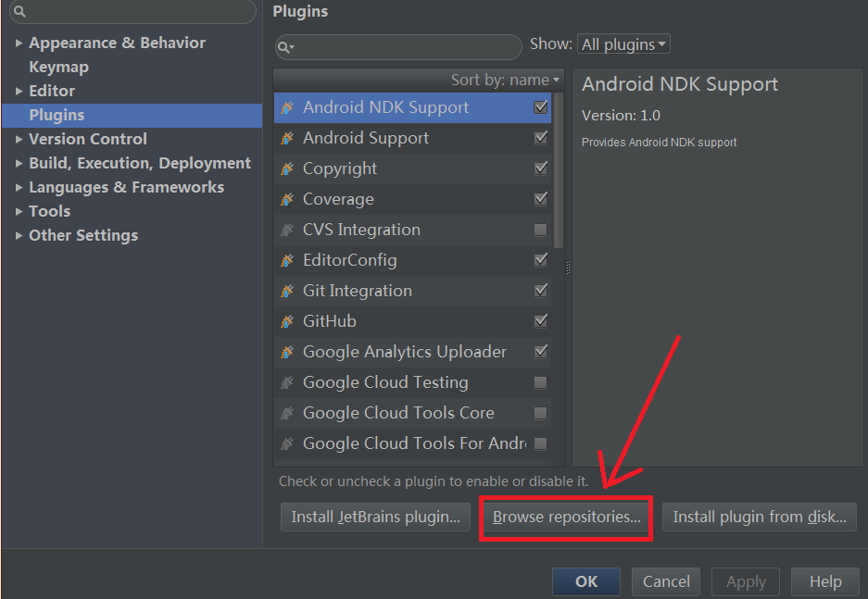Open the All plugins dropdown

pos(623,44)
